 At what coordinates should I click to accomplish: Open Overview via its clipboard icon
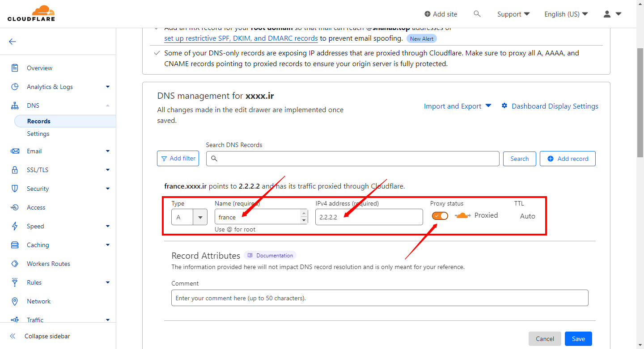[15, 68]
